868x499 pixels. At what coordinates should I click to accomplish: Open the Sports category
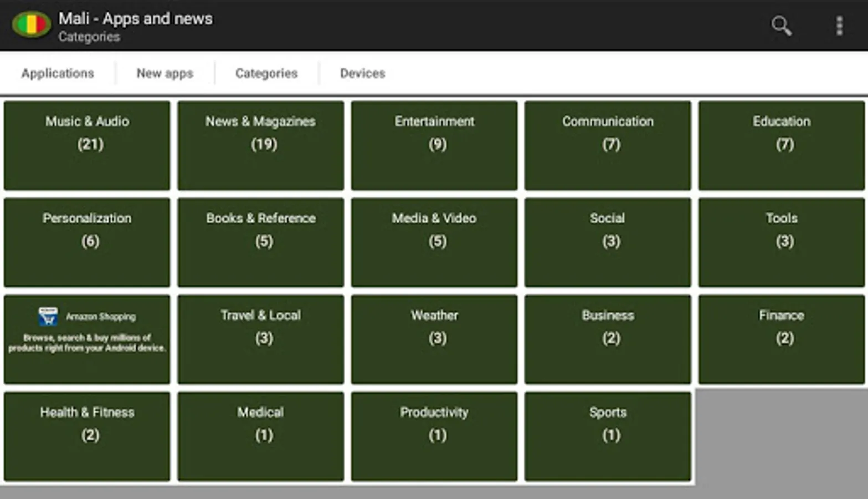(x=608, y=436)
